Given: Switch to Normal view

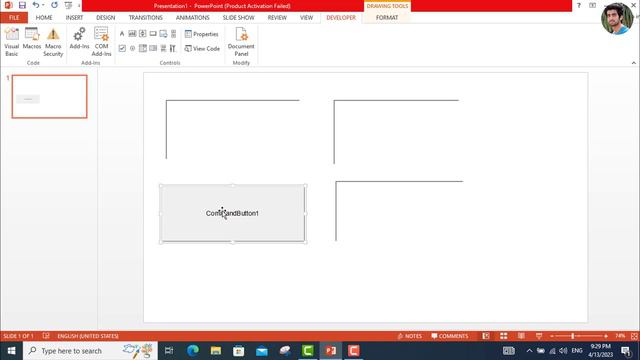Looking at the screenshot, I should click(486, 336).
